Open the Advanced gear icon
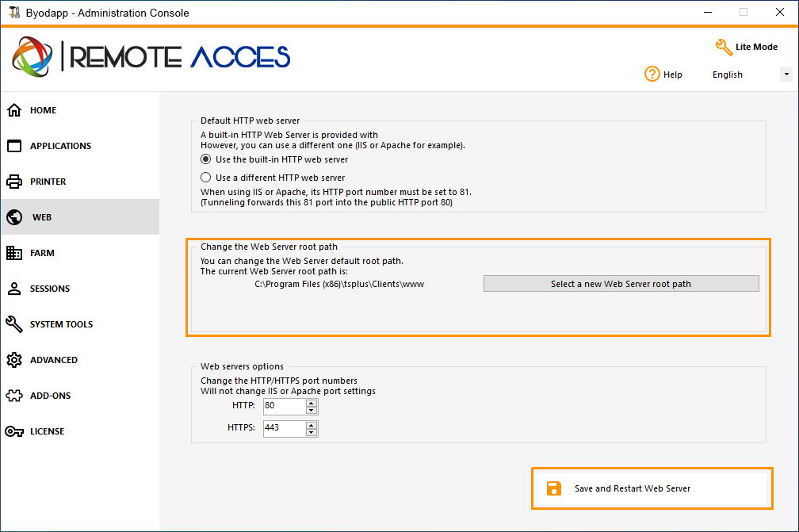The image size is (799, 532). [14, 360]
